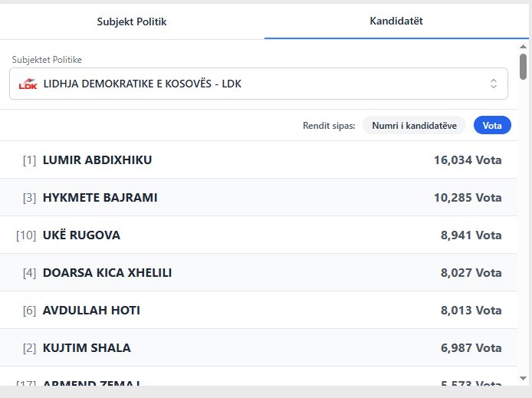Image resolution: width=532 pixels, height=398 pixels.
Task: Click the LDK party logo icon
Action: point(28,84)
